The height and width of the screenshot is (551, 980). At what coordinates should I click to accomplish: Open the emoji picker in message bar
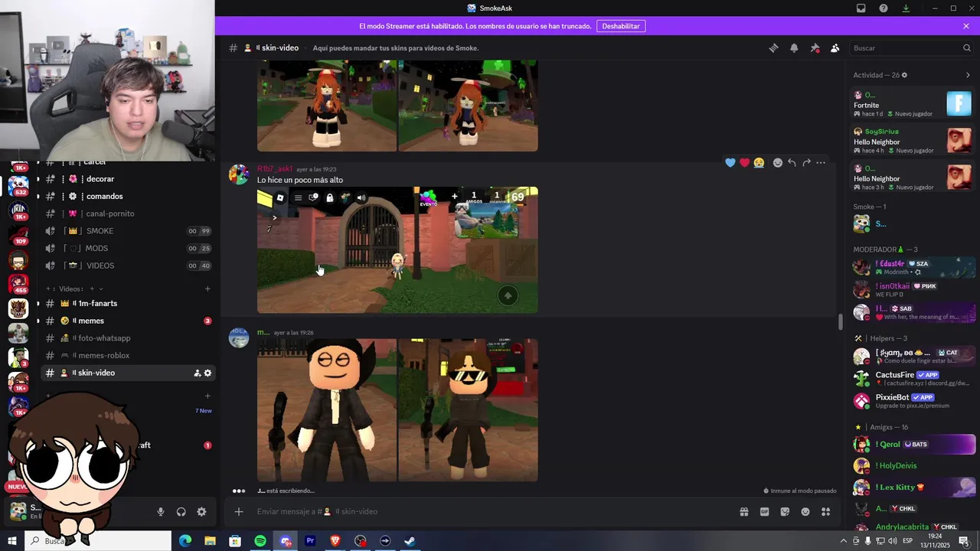(805, 512)
